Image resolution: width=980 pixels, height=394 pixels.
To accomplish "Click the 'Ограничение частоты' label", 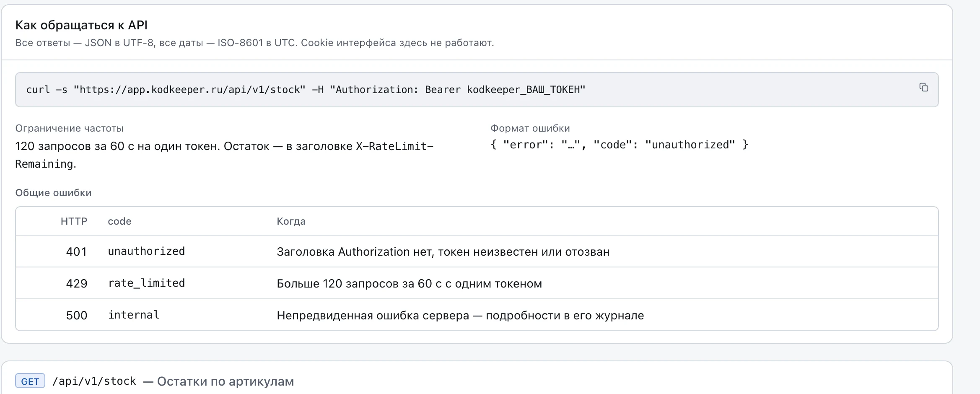I will tap(70, 128).
